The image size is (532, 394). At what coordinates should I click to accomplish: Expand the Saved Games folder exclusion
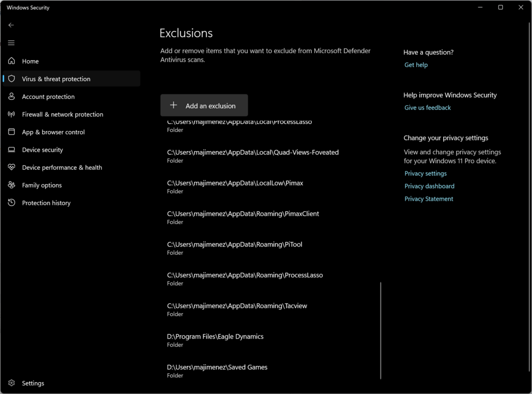point(217,371)
